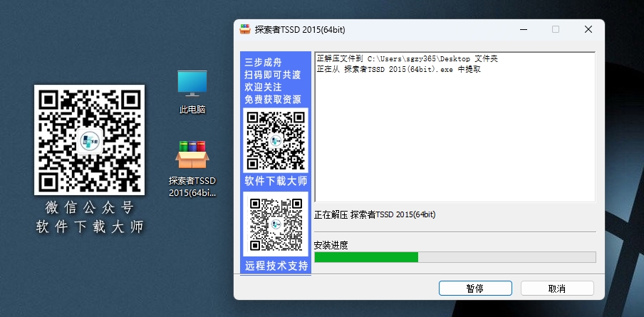Click the installation progress bar
This screenshot has height=317, width=644.
coord(455,257)
